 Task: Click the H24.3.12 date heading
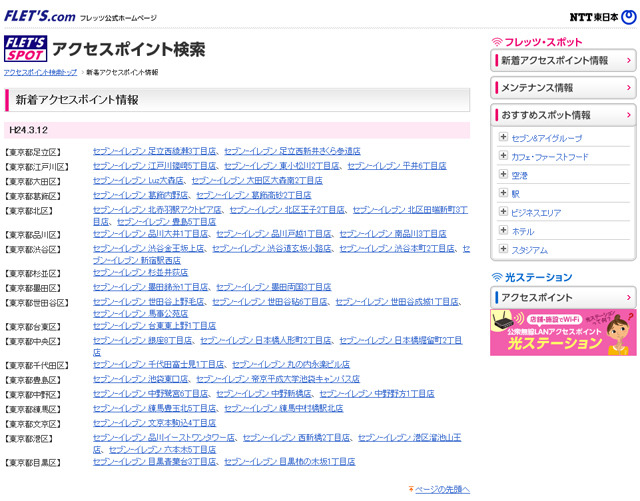pos(28,130)
